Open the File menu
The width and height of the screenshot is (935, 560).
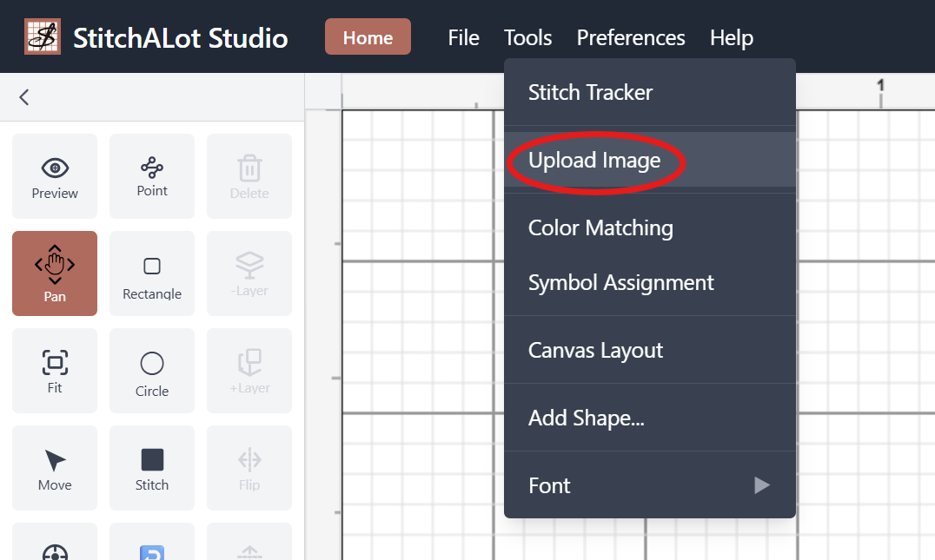click(x=463, y=38)
